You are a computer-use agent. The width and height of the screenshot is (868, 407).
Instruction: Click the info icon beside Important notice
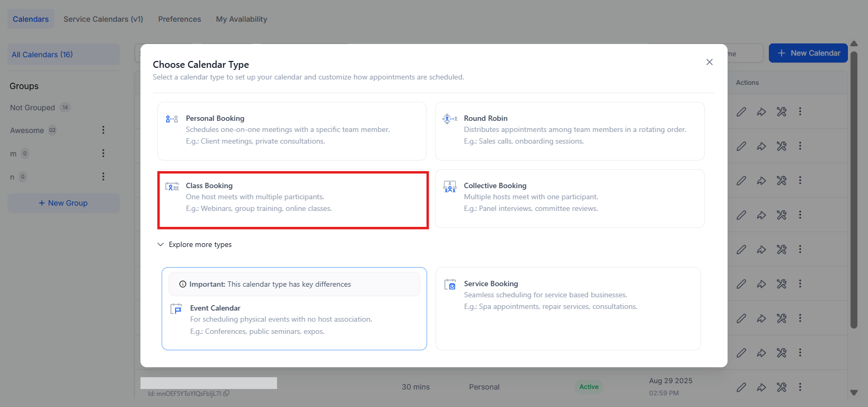[183, 285]
